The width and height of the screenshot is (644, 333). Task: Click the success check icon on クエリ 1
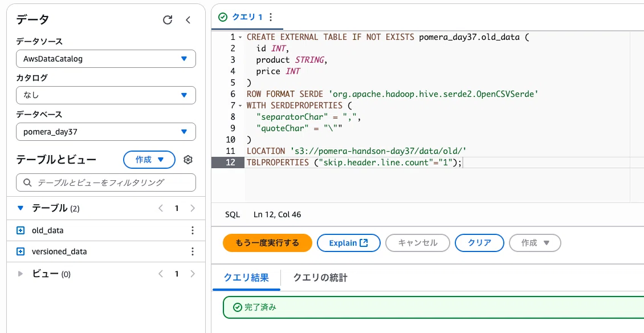223,17
